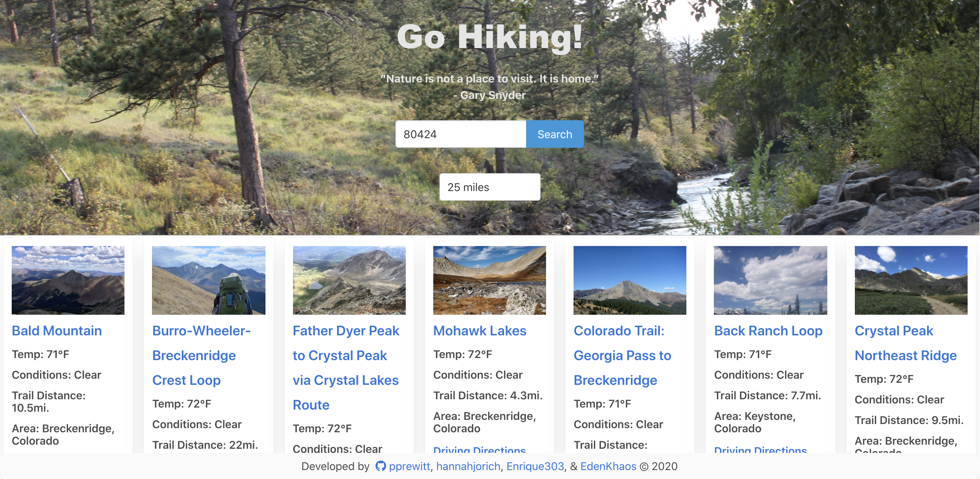Image resolution: width=980 pixels, height=479 pixels.
Task: View the Bald Mountain trail photo
Action: tap(68, 280)
